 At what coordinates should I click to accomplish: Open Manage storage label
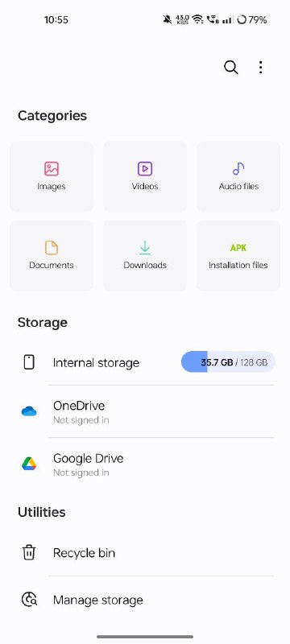98,600
